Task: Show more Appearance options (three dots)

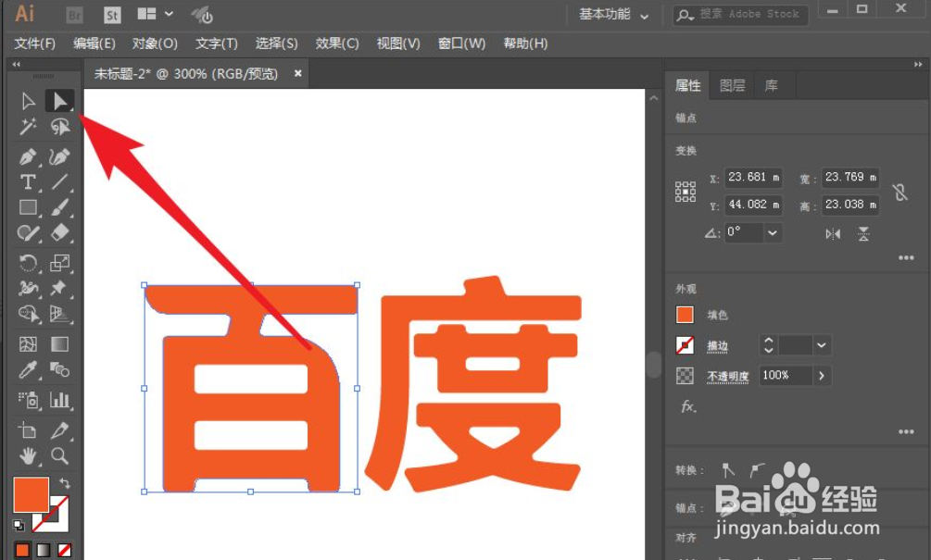Action: pyautogui.click(x=906, y=431)
